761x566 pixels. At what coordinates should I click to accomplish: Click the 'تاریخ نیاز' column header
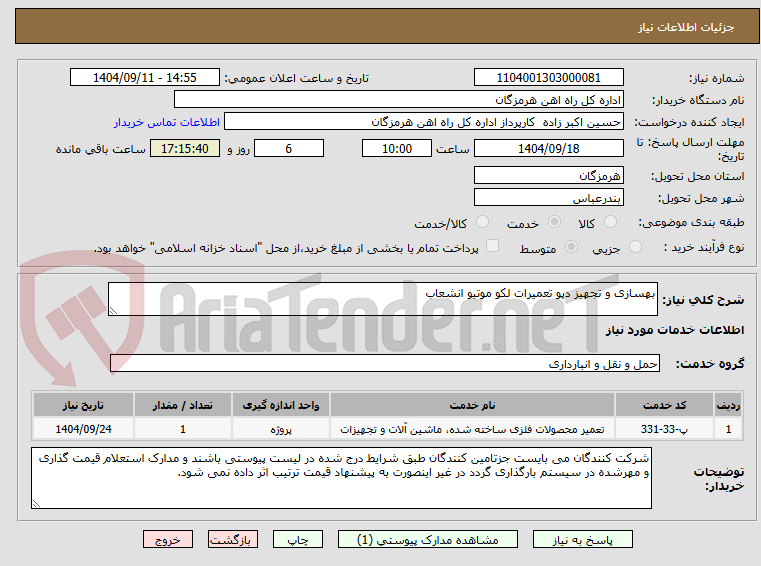[83, 405]
